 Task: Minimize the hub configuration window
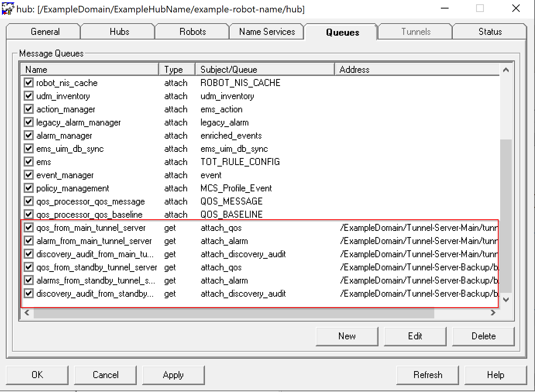(445, 8)
